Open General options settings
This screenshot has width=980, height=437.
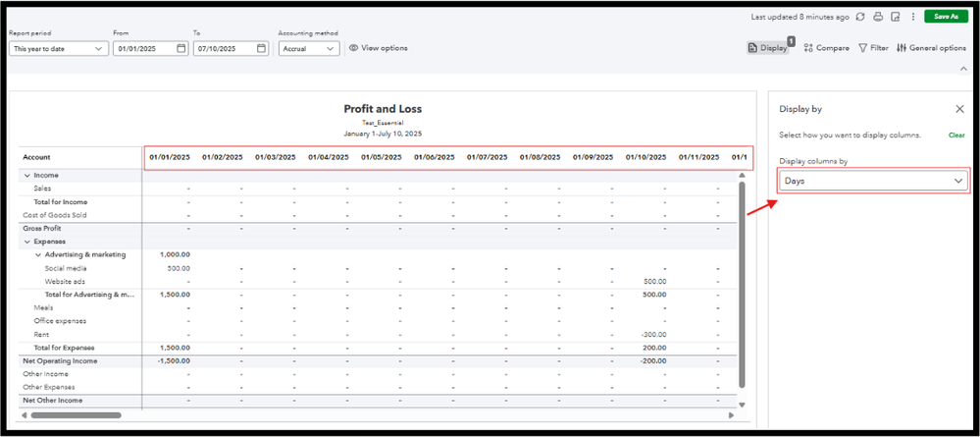coord(931,47)
